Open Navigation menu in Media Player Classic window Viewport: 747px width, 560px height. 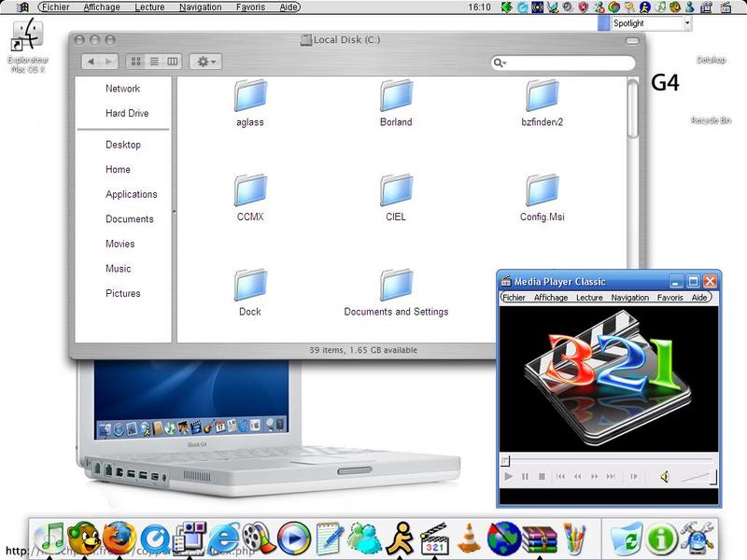(x=629, y=297)
